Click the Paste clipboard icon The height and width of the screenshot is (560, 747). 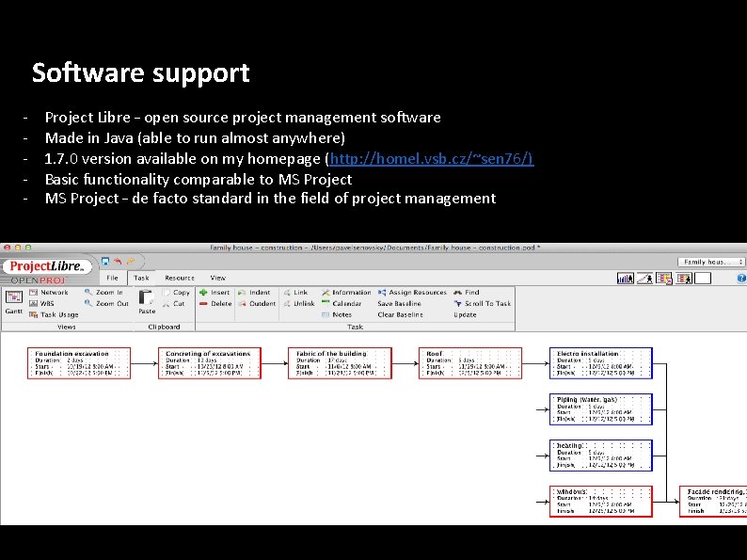click(x=146, y=297)
